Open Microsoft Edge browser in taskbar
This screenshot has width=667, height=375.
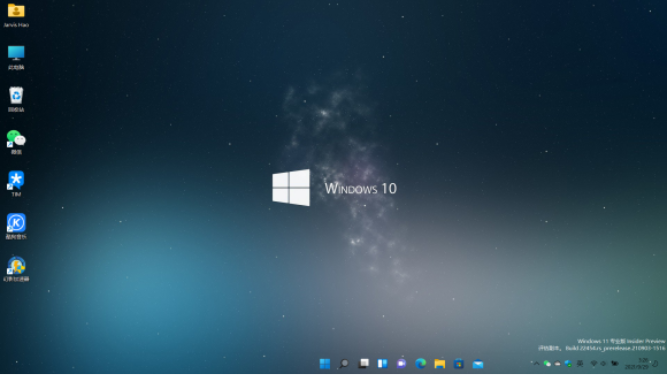(x=420, y=364)
